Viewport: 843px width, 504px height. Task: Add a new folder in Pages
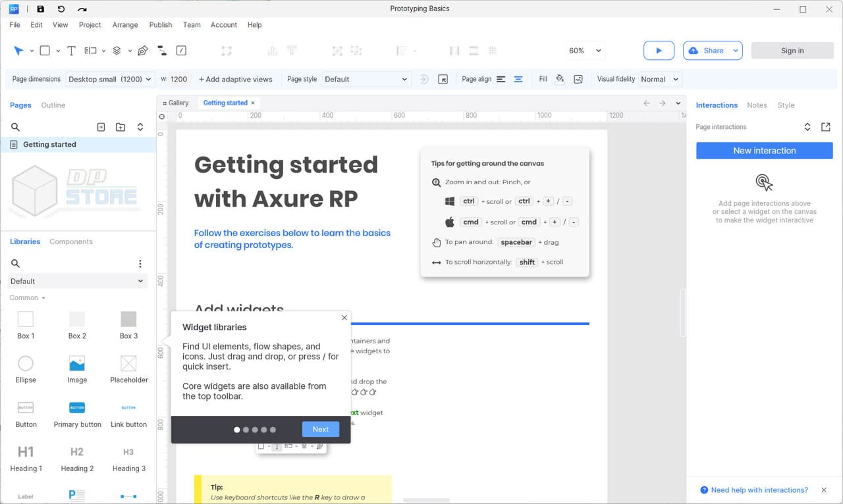pos(121,127)
